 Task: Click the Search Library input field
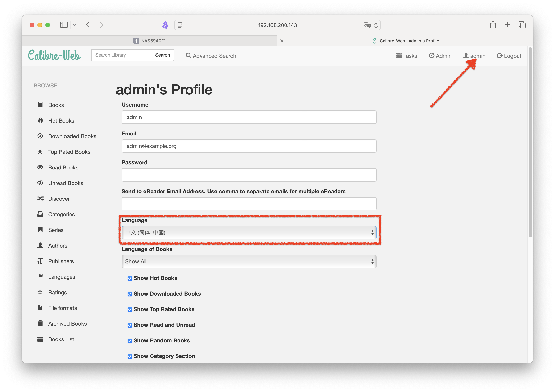click(x=121, y=55)
